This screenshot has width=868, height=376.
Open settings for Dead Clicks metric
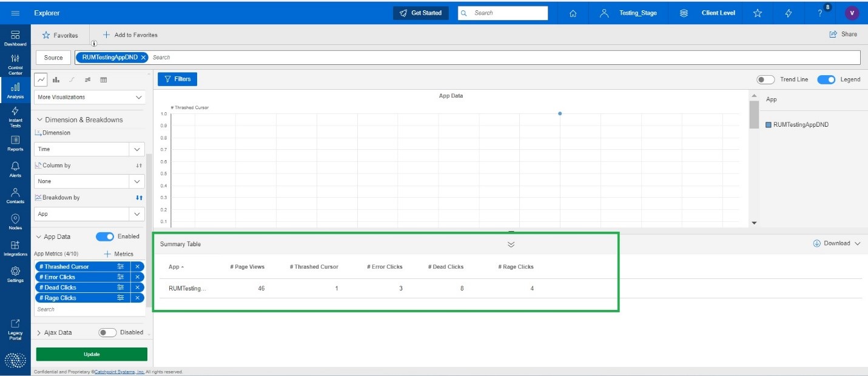click(x=121, y=287)
